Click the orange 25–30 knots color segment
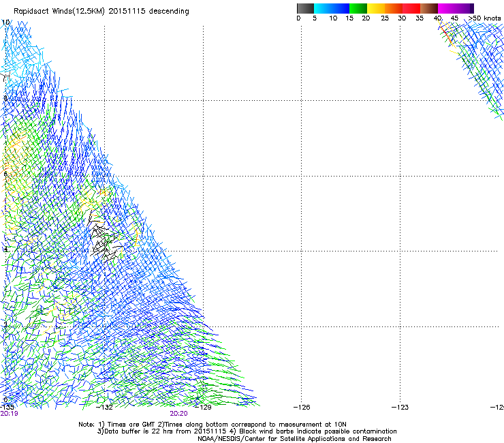This screenshot has width=504, height=443. 394,8
